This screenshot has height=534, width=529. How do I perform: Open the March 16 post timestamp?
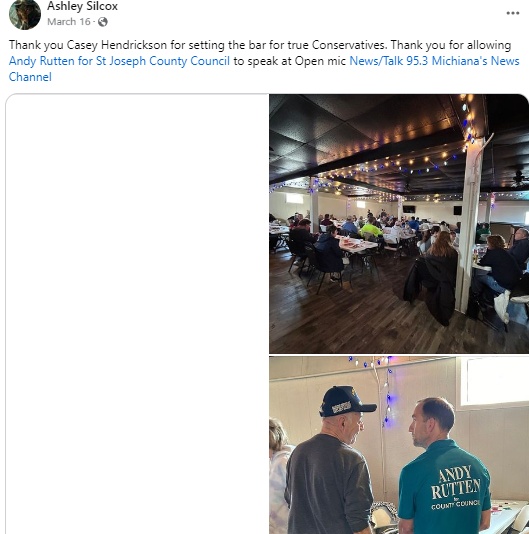[x=69, y=22]
